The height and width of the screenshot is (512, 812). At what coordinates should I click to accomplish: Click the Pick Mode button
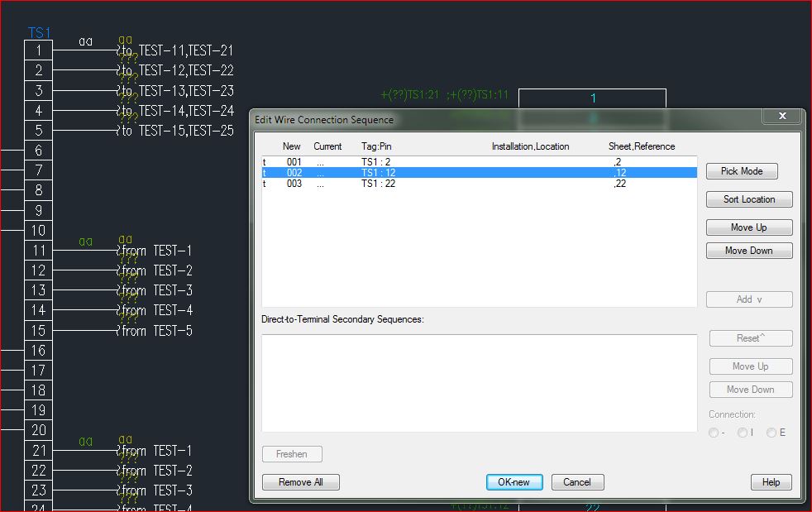point(742,171)
